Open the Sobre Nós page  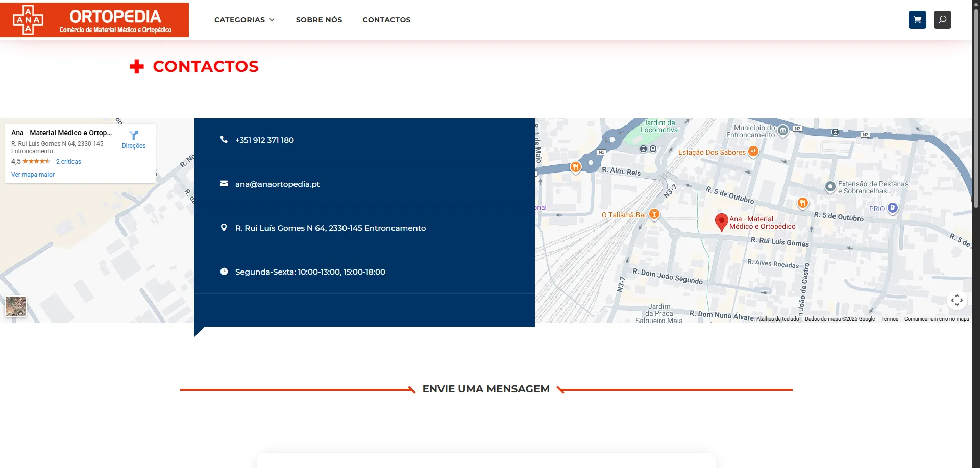[x=319, y=20]
